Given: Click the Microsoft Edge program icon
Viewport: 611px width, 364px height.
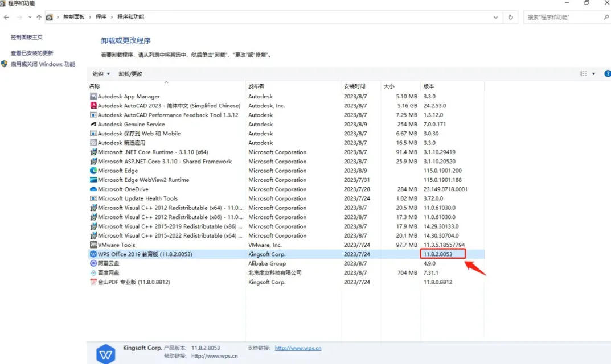Looking at the screenshot, I should pos(93,171).
